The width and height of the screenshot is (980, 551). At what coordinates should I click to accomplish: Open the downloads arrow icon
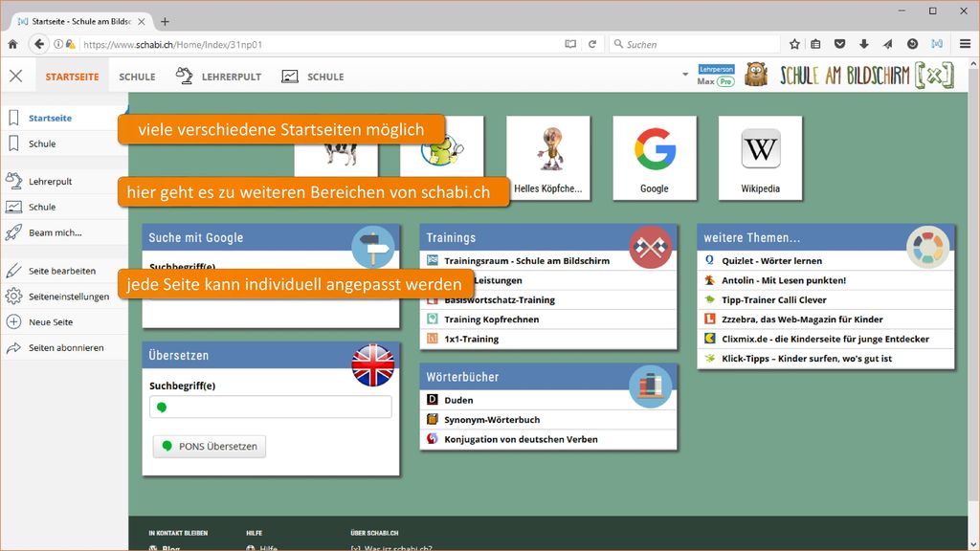tap(864, 44)
